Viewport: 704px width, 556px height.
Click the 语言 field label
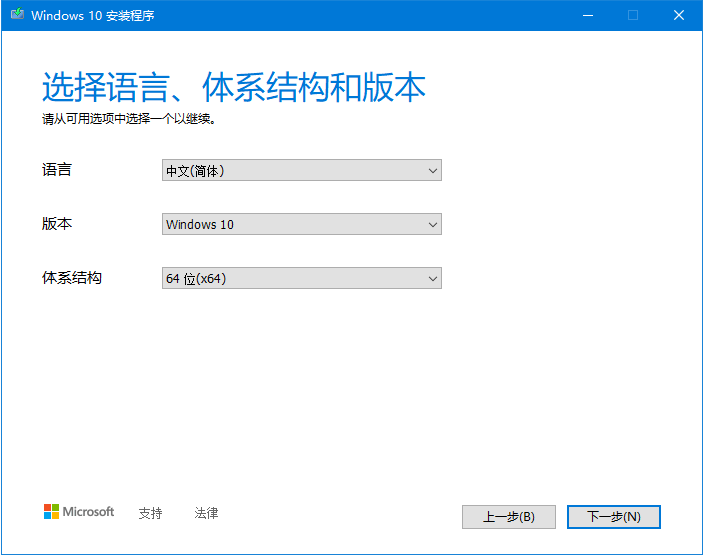coord(57,170)
